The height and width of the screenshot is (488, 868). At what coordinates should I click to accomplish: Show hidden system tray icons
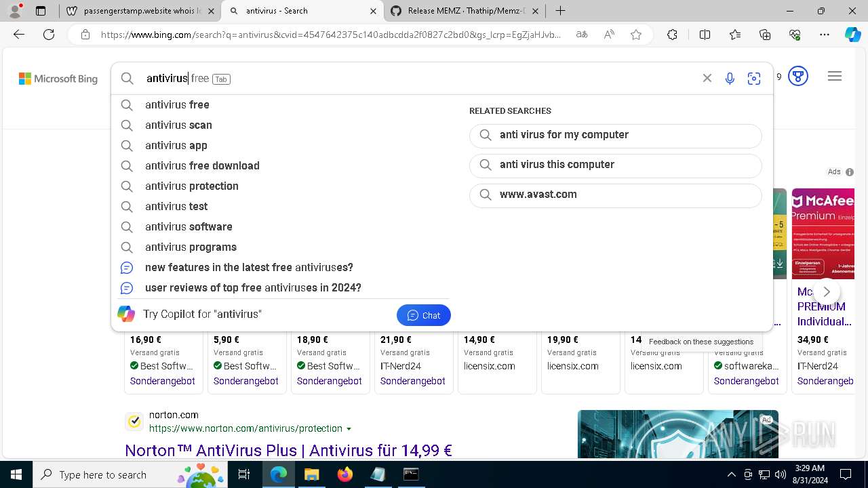click(x=731, y=474)
